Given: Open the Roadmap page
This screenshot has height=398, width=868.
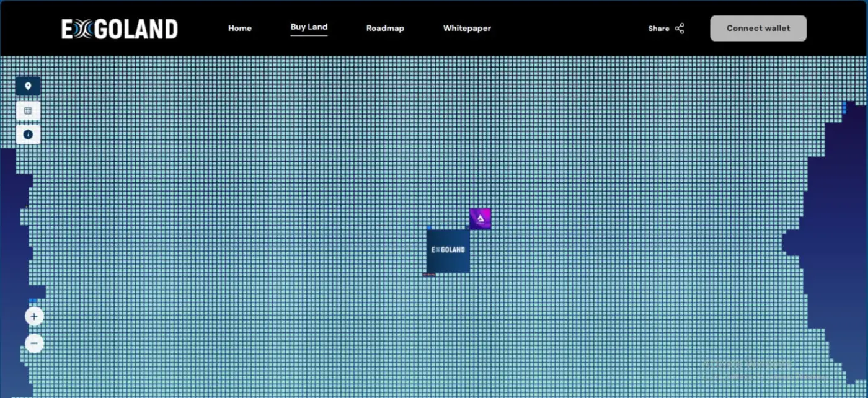Looking at the screenshot, I should 385,29.
